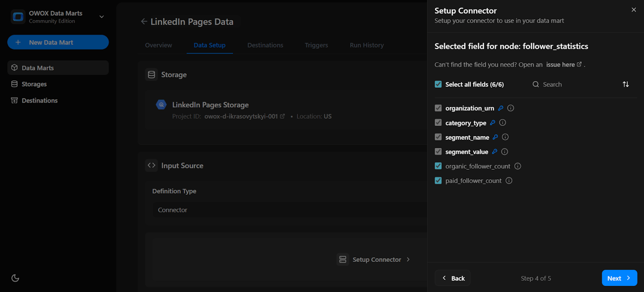Click the Back button
This screenshot has height=292, width=644.
[453, 278]
